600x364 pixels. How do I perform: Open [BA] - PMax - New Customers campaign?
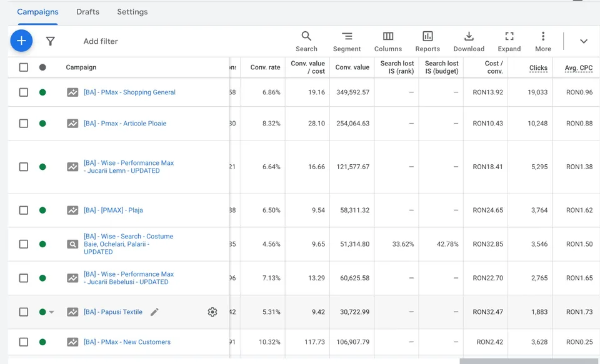(x=127, y=342)
